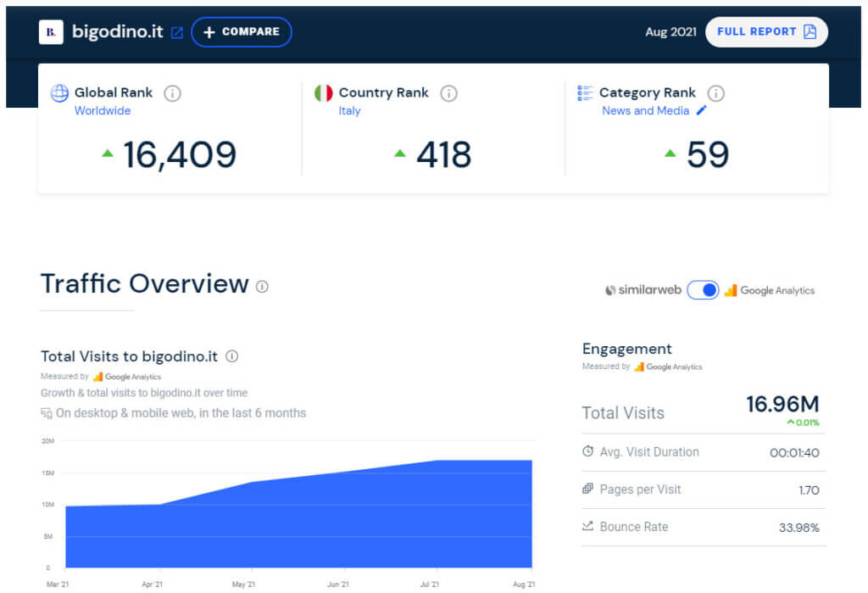
Task: Click the Aug 2021 date label
Action: click(x=670, y=32)
